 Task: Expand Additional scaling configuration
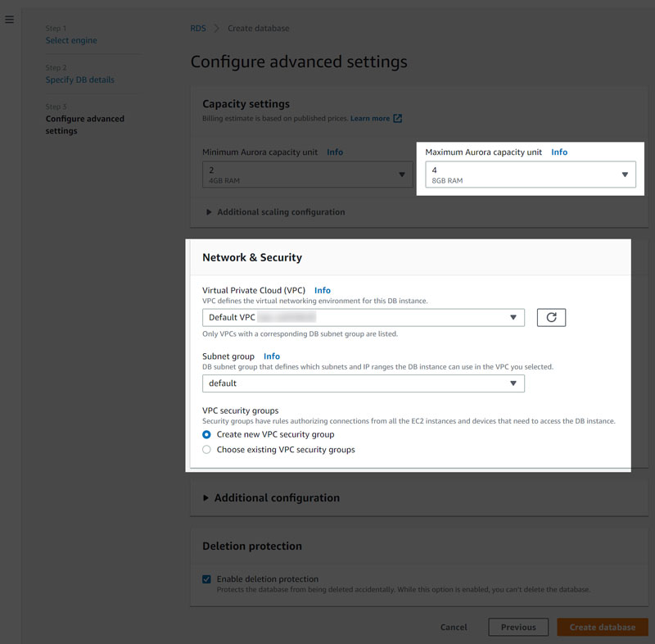(276, 212)
